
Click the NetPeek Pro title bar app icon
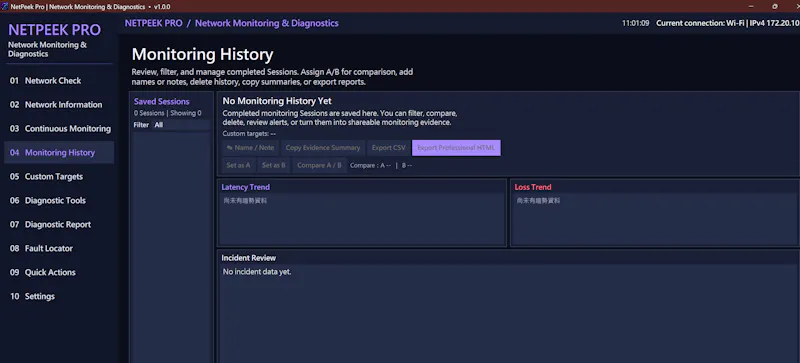pyautogui.click(x=5, y=7)
